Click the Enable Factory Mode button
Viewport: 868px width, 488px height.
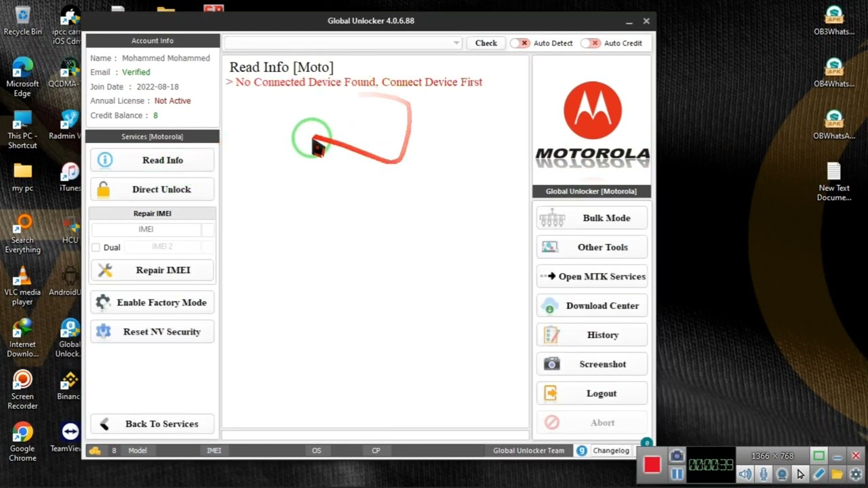coord(152,302)
